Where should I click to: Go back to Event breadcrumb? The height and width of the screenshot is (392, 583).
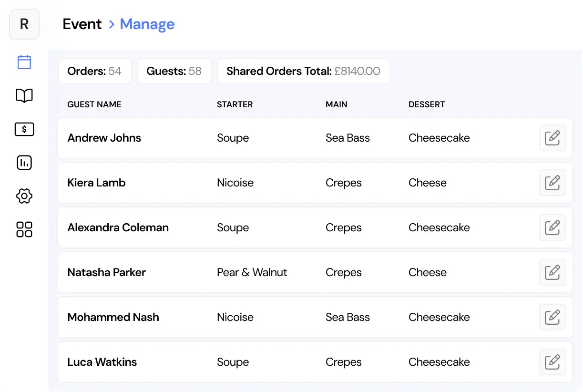click(x=82, y=24)
